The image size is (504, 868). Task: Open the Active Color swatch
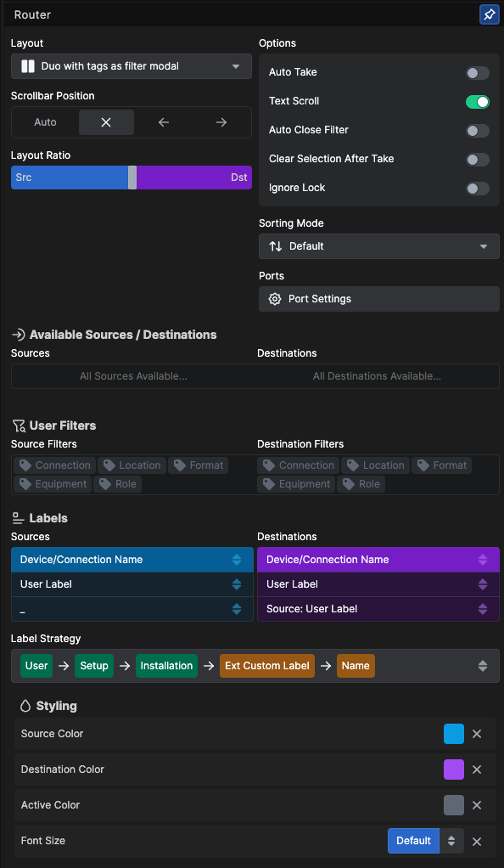[454, 805]
